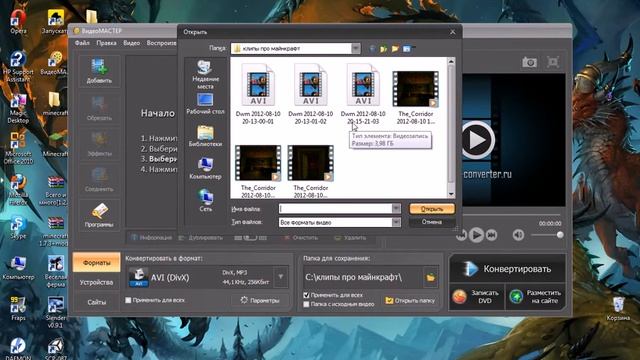
Task: Expand the Тип файлов dropdown
Action: (396, 222)
